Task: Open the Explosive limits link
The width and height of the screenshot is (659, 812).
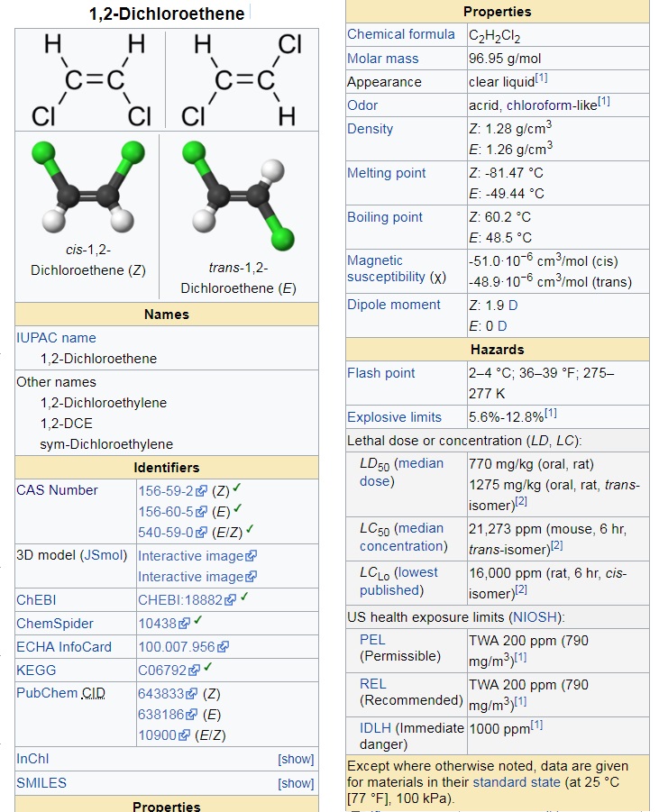Action: 394,417
